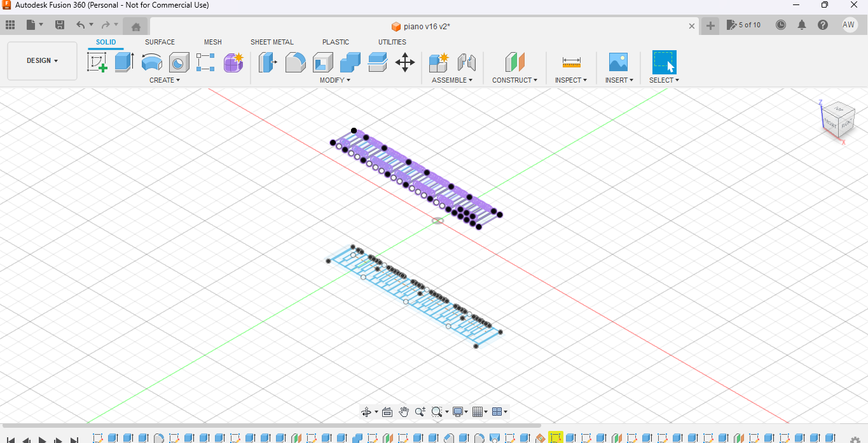868x443 pixels.
Task: Choose the Hole tool in Create group
Action: point(179,62)
